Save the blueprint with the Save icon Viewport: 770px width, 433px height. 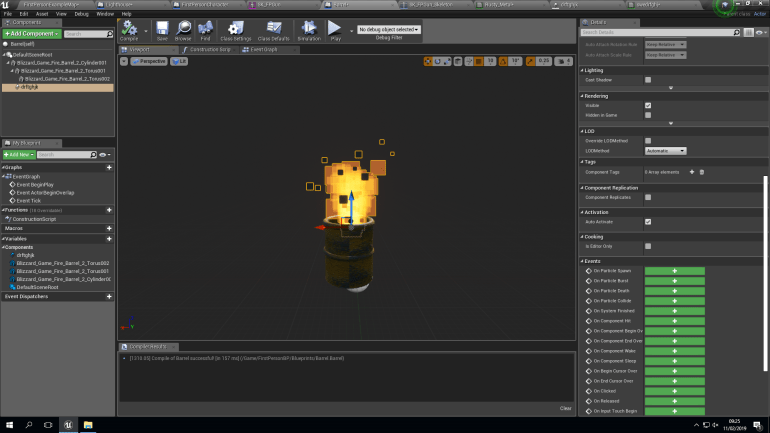[161, 30]
